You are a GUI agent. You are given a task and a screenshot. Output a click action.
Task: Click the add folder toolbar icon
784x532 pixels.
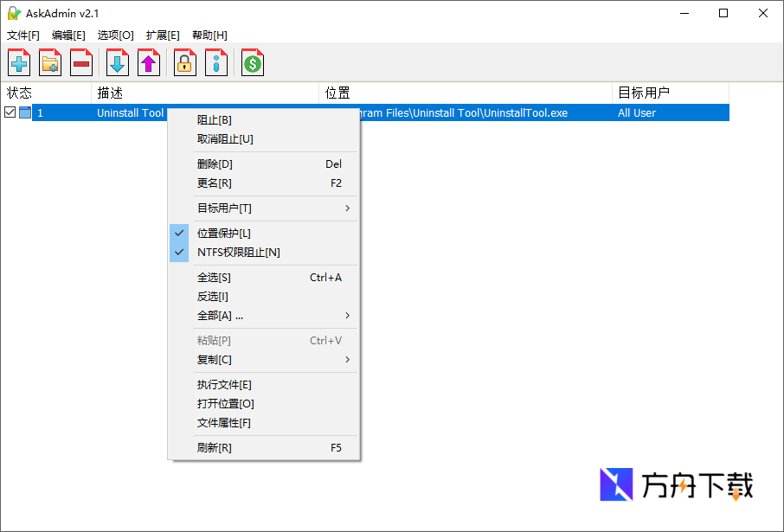click(50, 62)
